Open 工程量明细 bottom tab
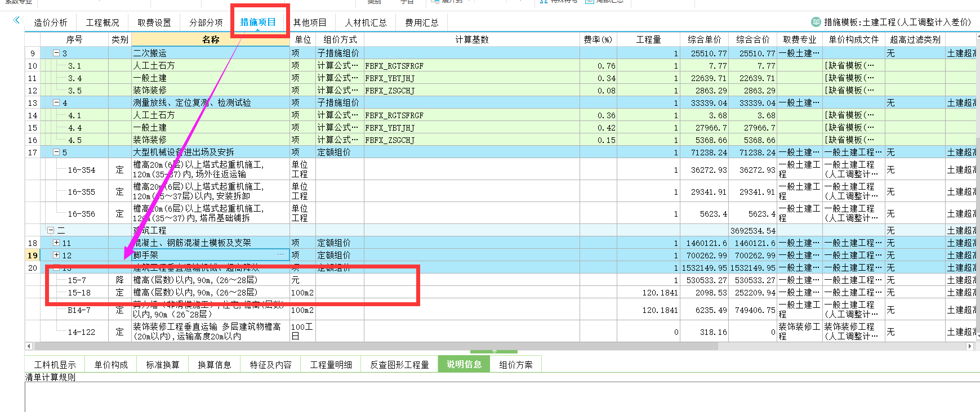This screenshot has width=980, height=412. coord(331,365)
